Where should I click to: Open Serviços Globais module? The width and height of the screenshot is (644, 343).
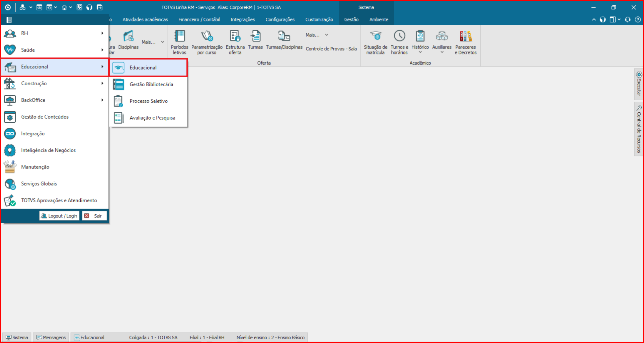click(x=55, y=184)
